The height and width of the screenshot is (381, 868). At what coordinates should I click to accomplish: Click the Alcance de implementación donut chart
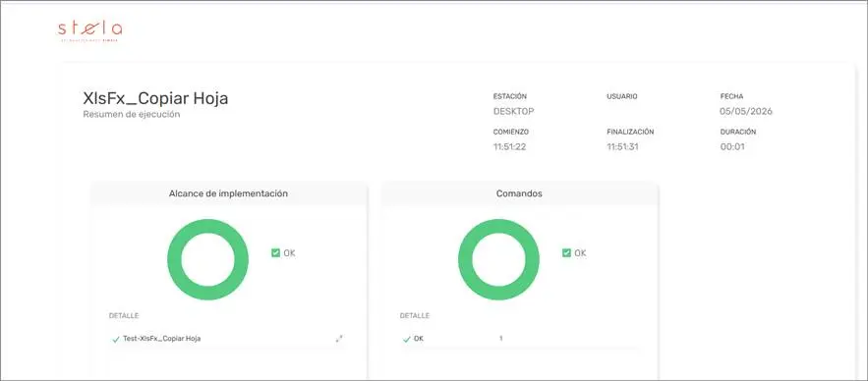[x=207, y=259]
